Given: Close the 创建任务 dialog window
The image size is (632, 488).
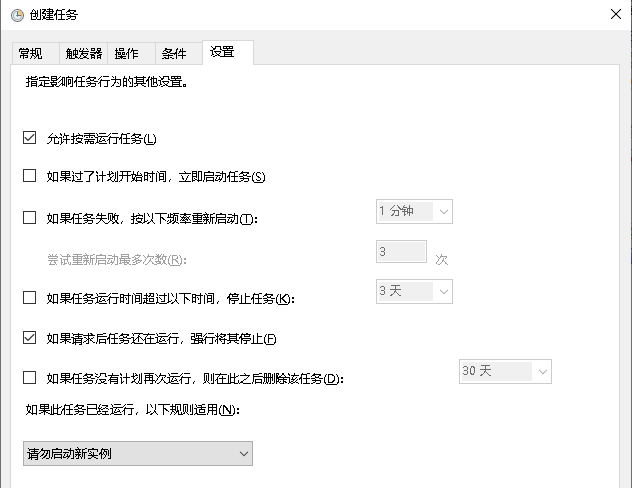Looking at the screenshot, I should click(612, 14).
